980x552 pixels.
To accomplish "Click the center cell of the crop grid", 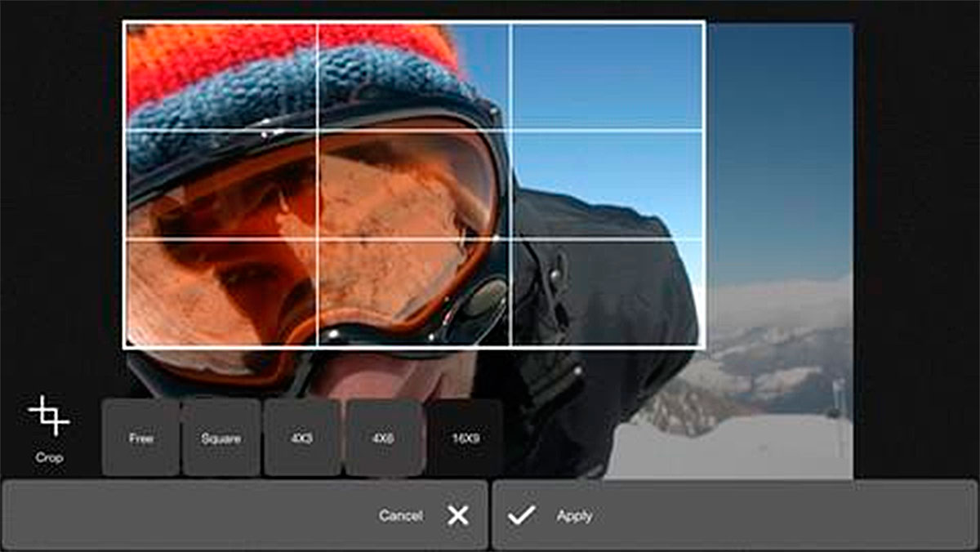I will tap(414, 185).
